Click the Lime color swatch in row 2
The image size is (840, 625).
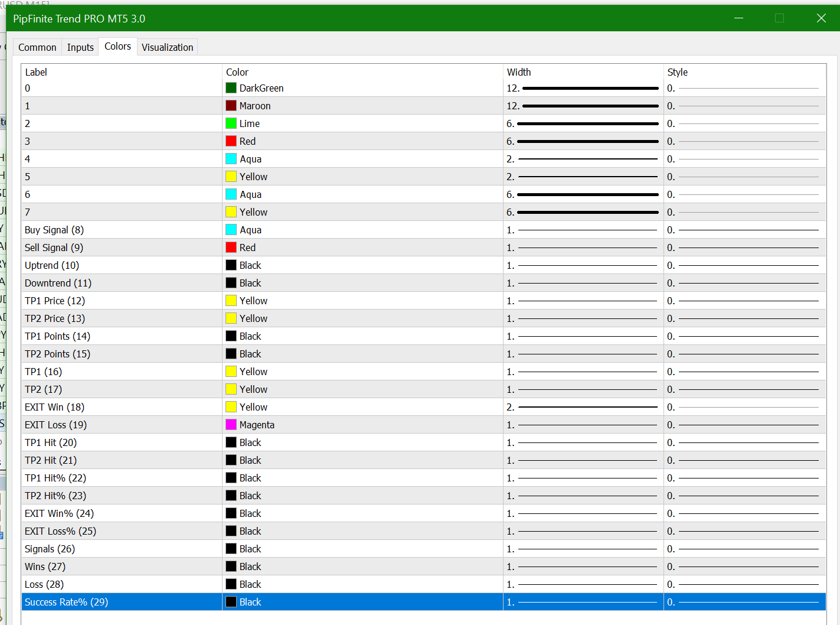click(231, 123)
